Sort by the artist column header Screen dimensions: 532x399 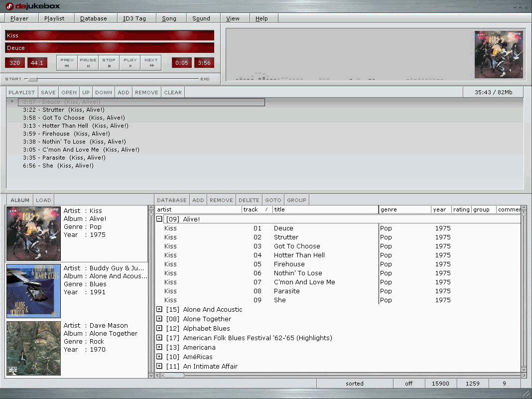198,209
